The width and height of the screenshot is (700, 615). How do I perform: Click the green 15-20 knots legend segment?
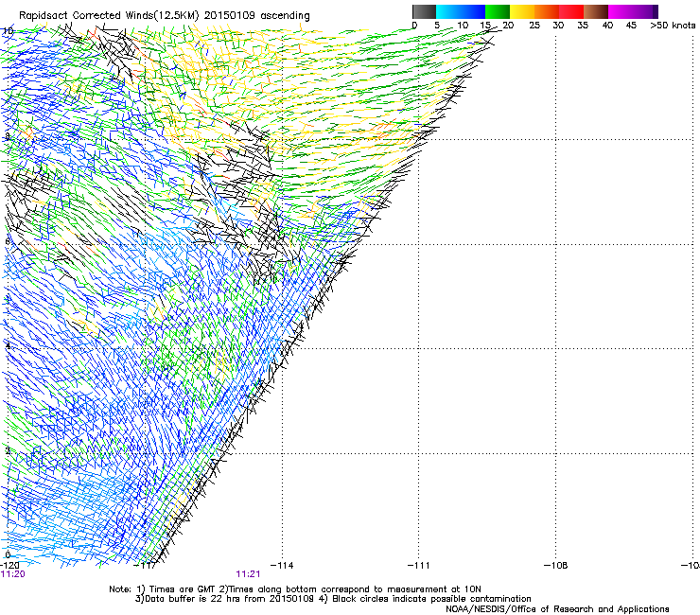(x=498, y=11)
